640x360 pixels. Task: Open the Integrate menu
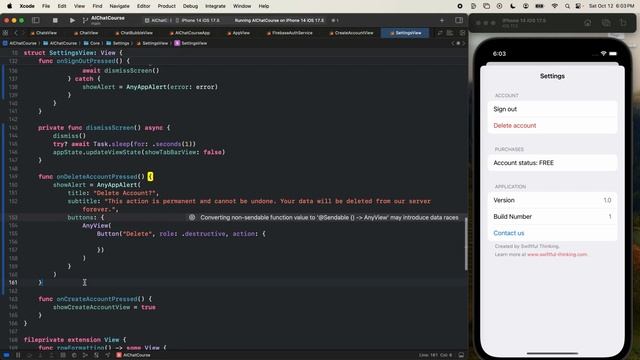pyautogui.click(x=215, y=6)
